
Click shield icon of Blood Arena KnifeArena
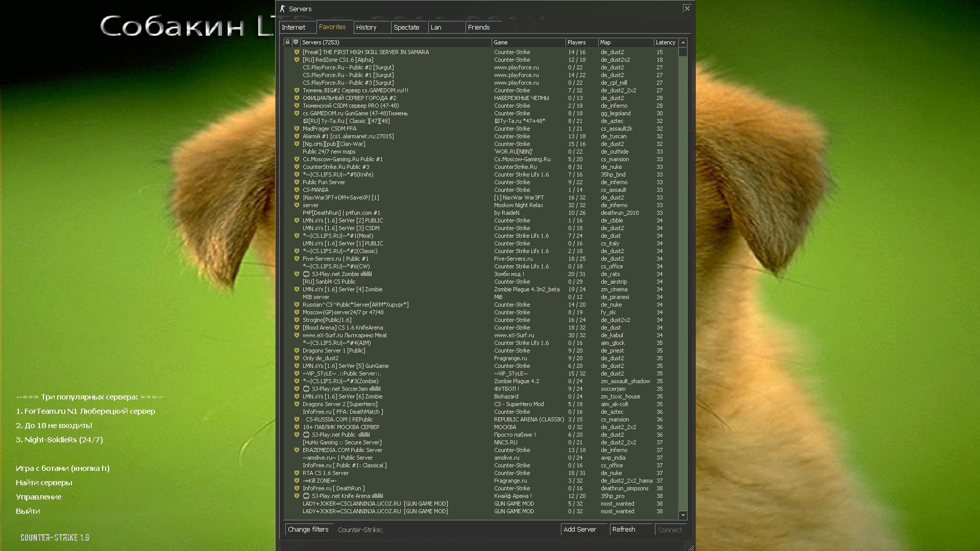point(297,328)
